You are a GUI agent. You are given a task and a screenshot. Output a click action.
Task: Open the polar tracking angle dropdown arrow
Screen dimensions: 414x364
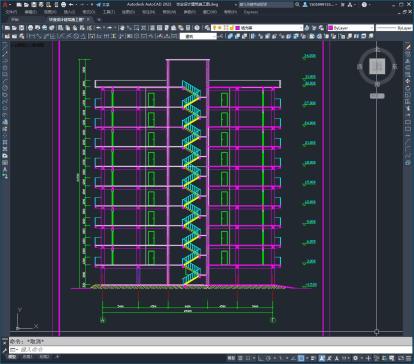[275, 358]
